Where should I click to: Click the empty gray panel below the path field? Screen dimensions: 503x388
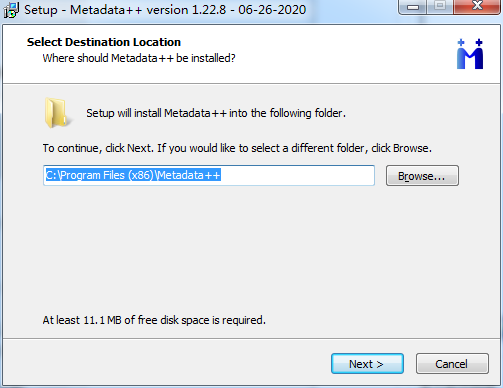(250, 250)
